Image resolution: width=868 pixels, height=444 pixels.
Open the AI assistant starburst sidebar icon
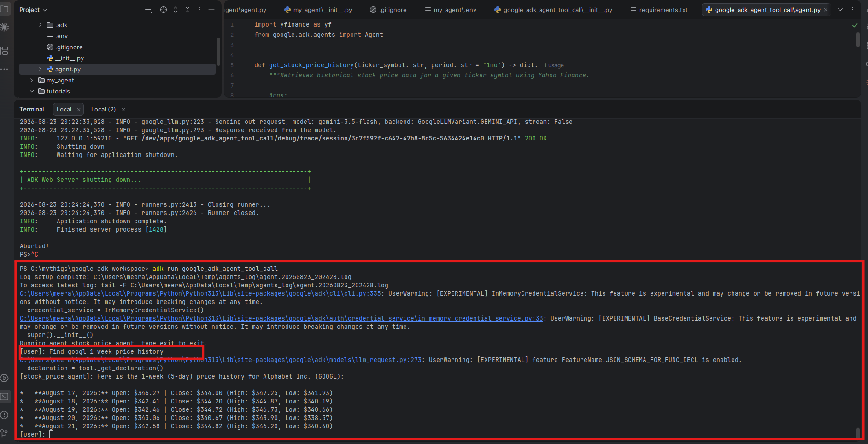(x=4, y=27)
